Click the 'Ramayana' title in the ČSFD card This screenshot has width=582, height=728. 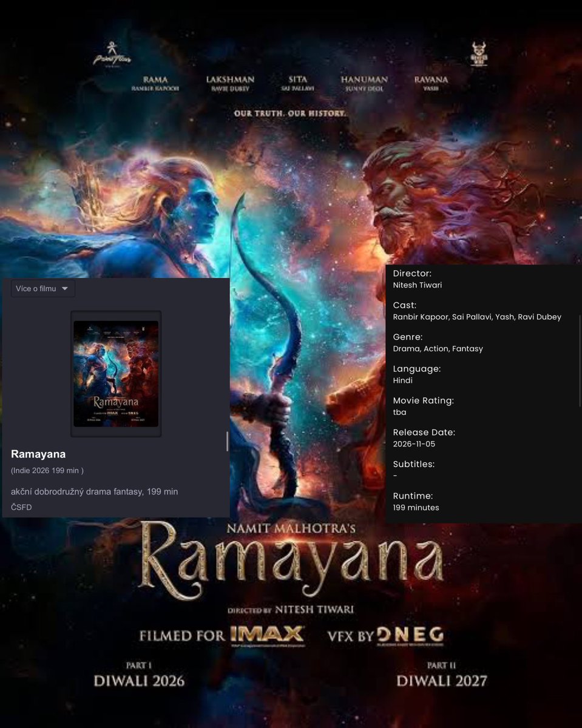[x=38, y=454]
